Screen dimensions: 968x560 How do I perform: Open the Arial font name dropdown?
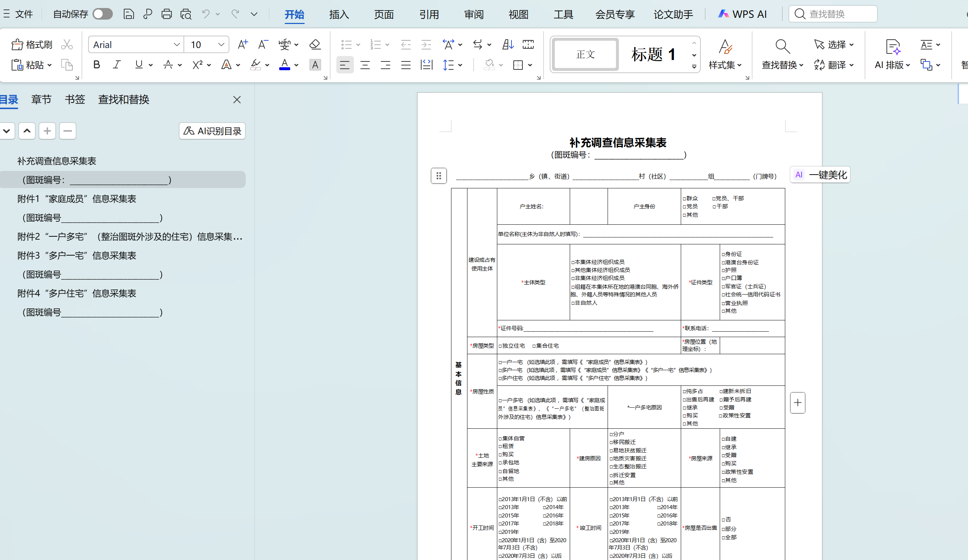point(176,44)
